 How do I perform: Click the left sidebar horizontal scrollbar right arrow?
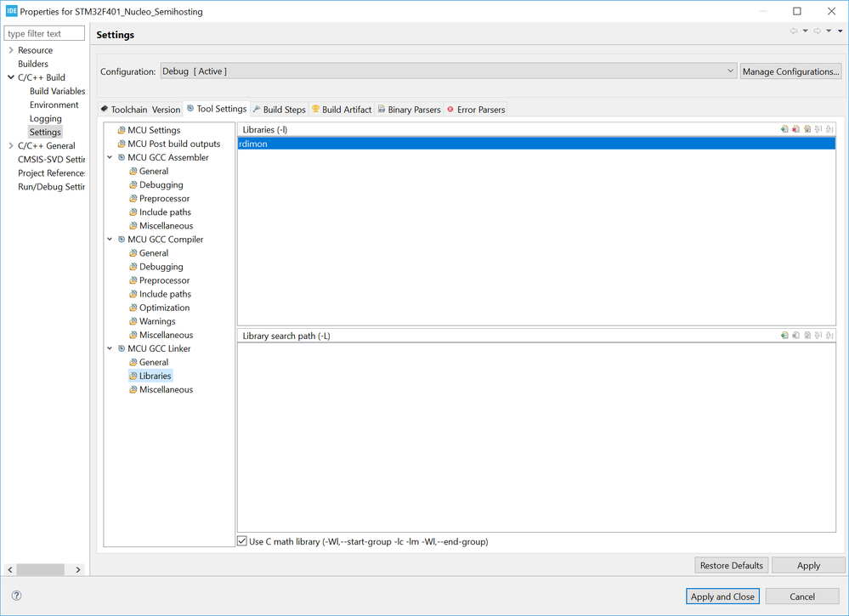click(78, 569)
